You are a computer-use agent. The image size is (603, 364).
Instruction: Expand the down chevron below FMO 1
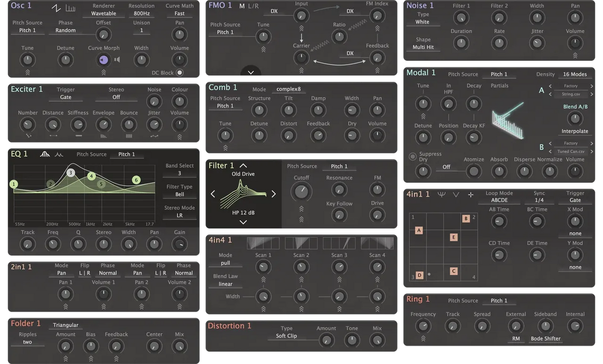pos(251,71)
